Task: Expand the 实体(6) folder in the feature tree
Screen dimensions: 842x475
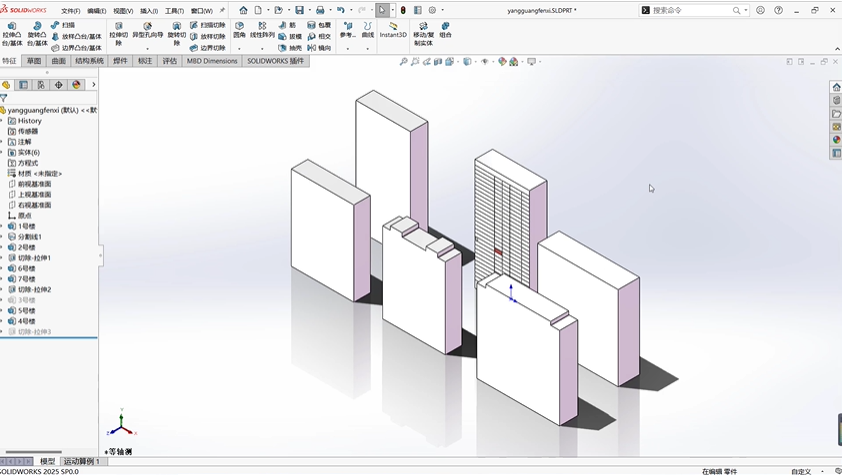Action: (x=3, y=152)
